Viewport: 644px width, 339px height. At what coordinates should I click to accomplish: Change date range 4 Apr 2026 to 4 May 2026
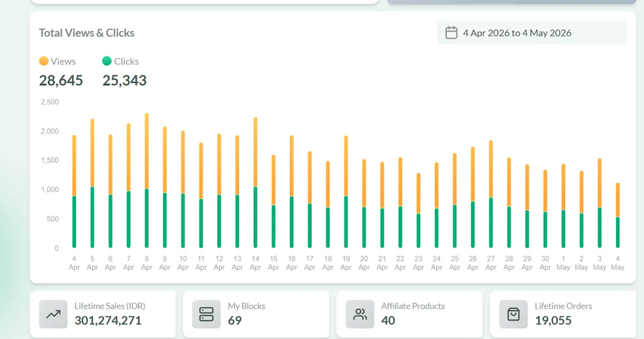click(532, 33)
